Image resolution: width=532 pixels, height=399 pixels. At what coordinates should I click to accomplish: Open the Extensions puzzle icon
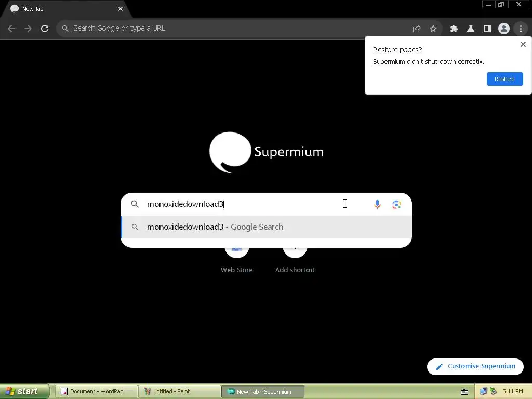454,29
